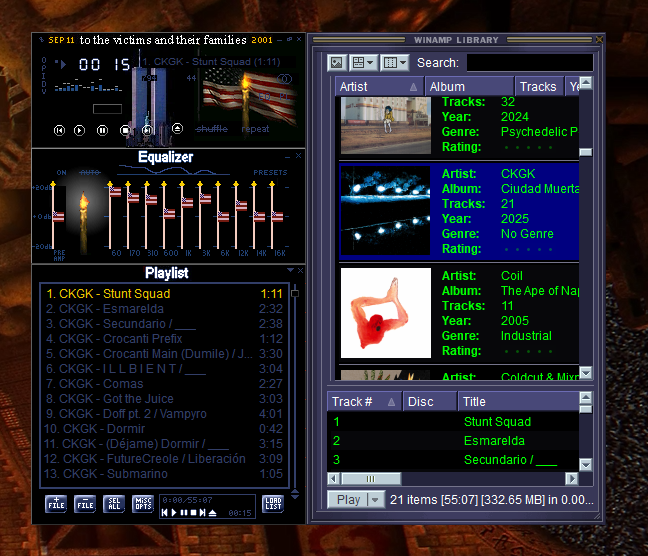This screenshot has width=648, height=556.
Task: Toggle the equalizer AUTO button
Action: click(x=90, y=173)
